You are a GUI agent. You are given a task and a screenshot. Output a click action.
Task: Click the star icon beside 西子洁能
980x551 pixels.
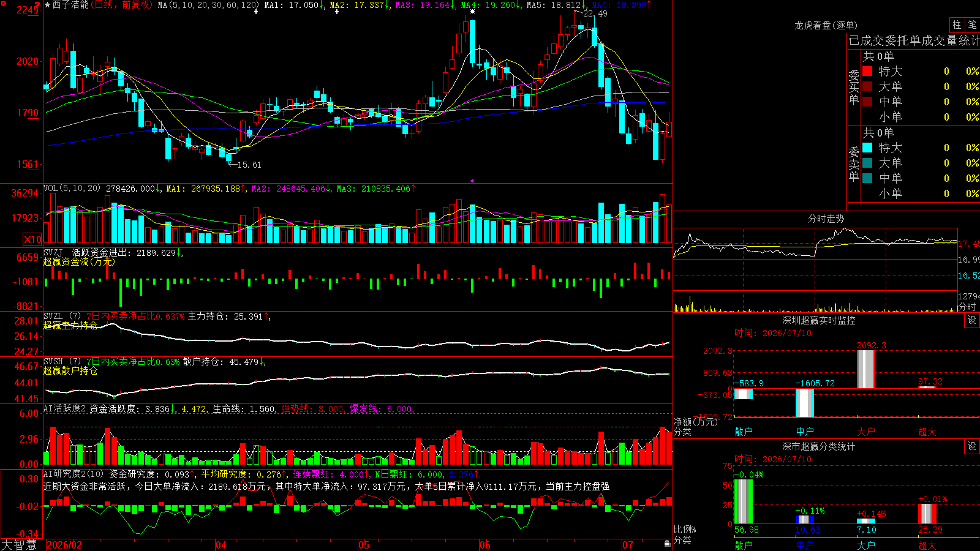47,5
